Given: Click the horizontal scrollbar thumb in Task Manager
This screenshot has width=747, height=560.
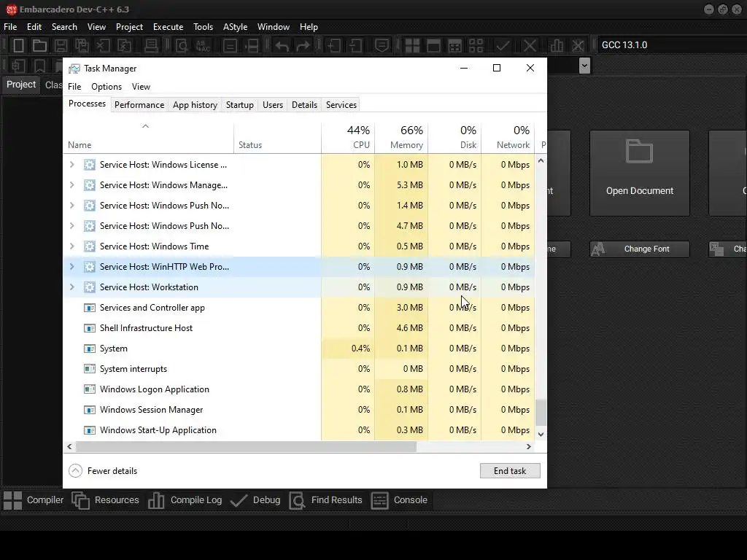Looking at the screenshot, I should [246, 447].
